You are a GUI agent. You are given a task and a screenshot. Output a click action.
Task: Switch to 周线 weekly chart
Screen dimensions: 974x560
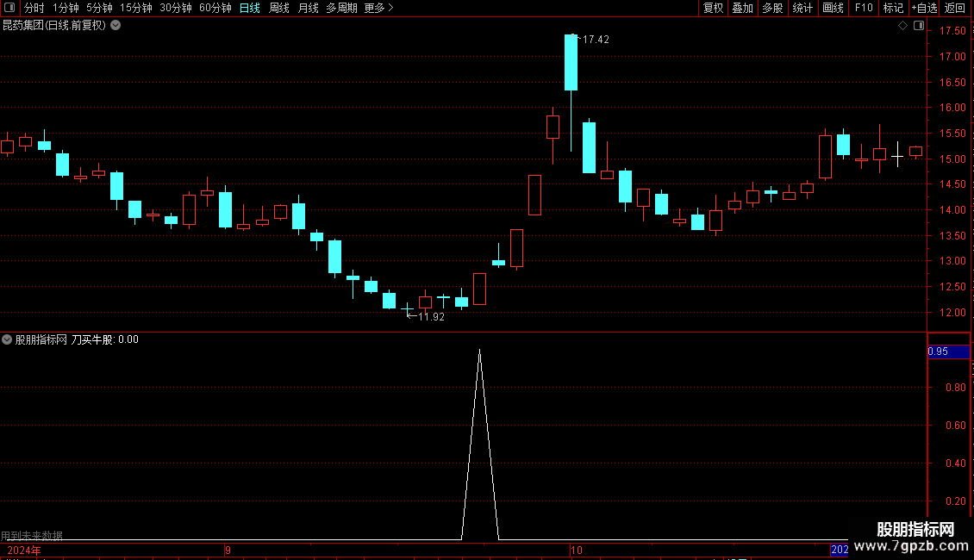pyautogui.click(x=279, y=8)
